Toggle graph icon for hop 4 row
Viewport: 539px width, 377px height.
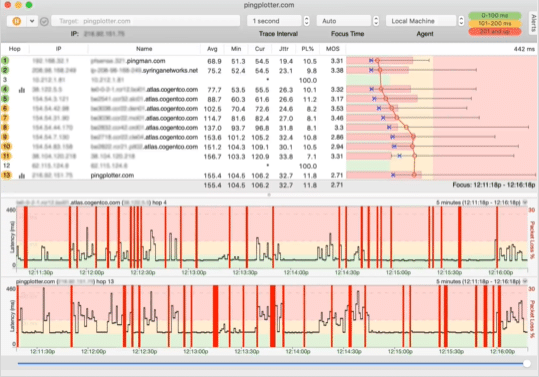coord(22,90)
